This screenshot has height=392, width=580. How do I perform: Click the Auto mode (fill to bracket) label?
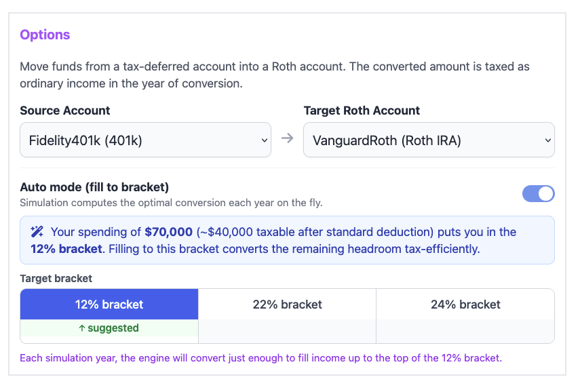94,187
